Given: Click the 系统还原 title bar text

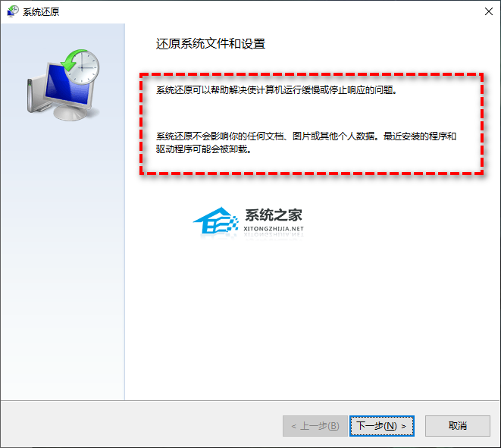Looking at the screenshot, I should click(41, 12).
